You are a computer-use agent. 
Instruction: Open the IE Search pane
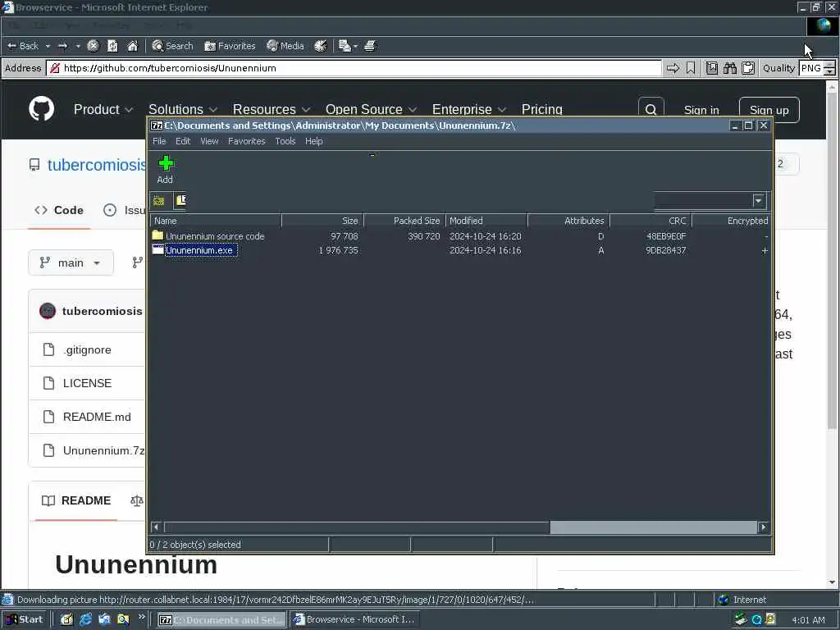(x=172, y=46)
